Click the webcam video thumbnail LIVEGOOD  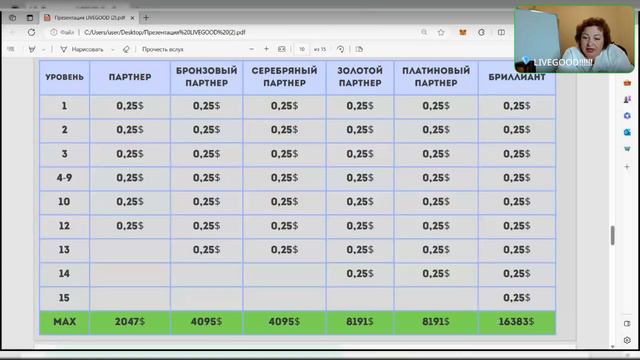coord(575,39)
